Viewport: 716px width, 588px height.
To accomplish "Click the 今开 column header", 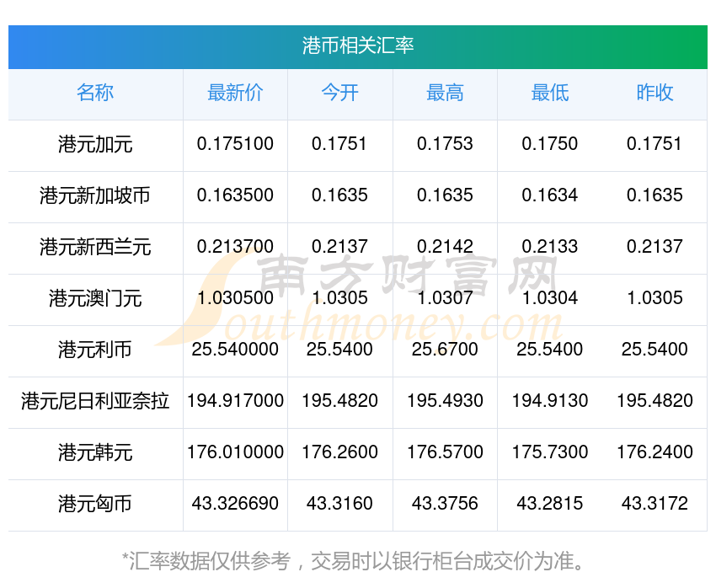I will 339,93.
